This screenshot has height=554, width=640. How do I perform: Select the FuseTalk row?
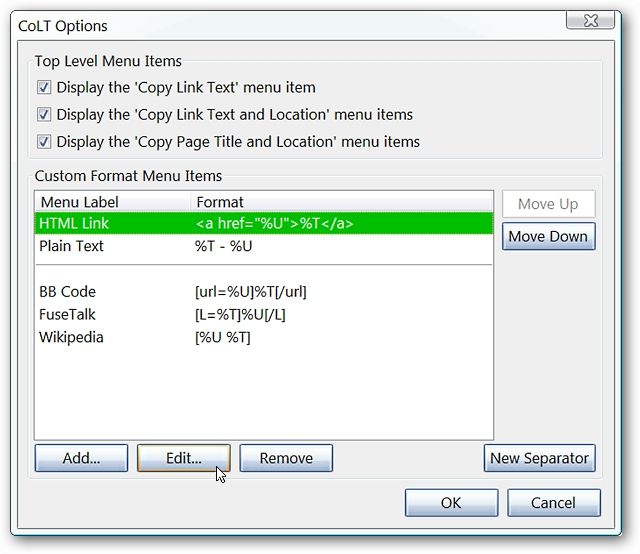(x=264, y=315)
